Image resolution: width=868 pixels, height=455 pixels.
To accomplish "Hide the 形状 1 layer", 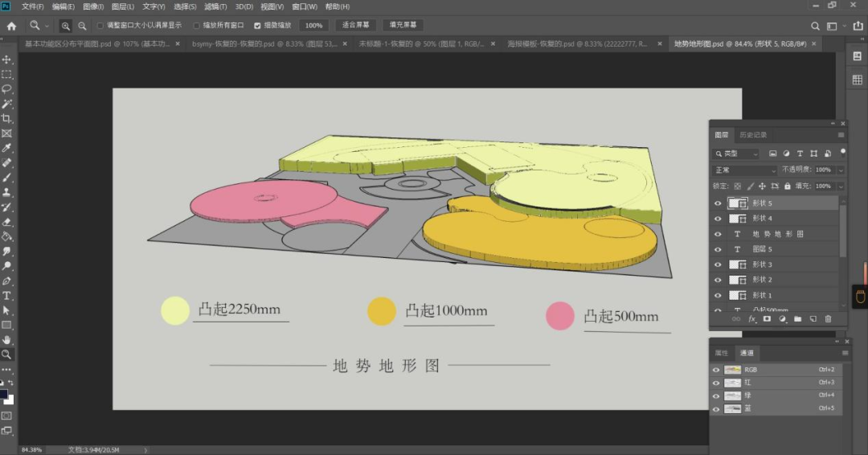I will (718, 296).
